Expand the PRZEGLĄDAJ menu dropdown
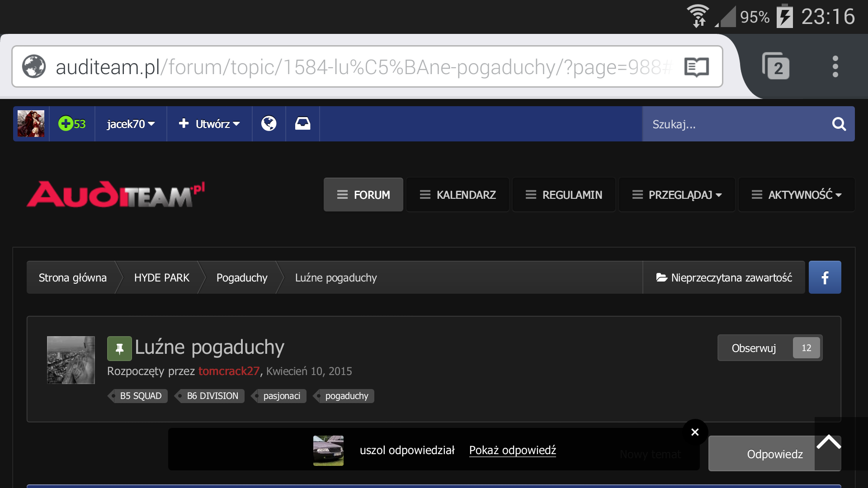Viewport: 868px width, 488px height. coord(677,195)
